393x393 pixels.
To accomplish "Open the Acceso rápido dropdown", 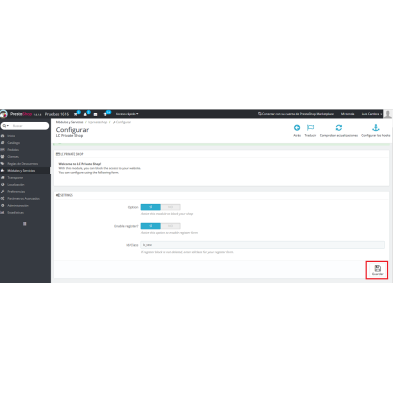I will click(x=127, y=114).
